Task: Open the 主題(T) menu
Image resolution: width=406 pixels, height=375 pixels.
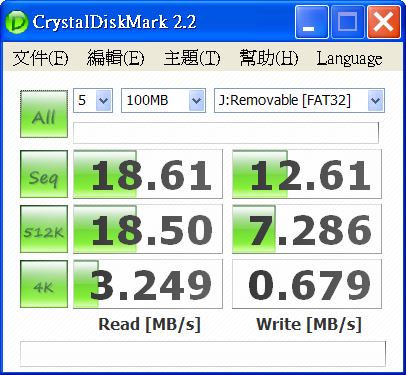Action: coord(192,58)
